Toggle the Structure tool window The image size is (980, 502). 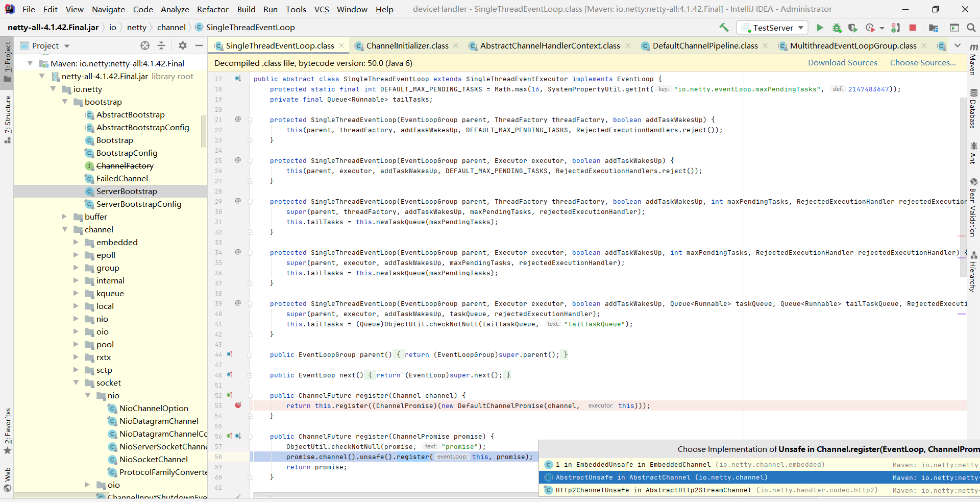pos(7,119)
